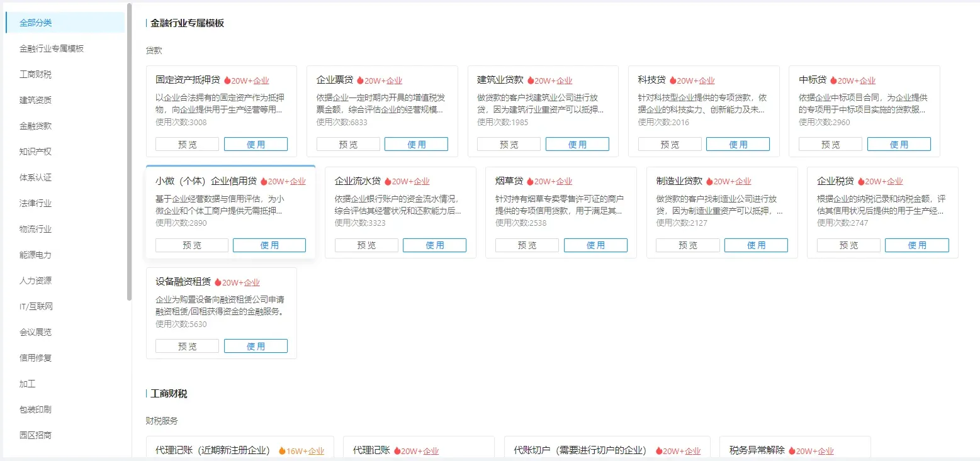Use the 企业票贷 template
Viewport: 980px width, 461px height.
point(416,144)
